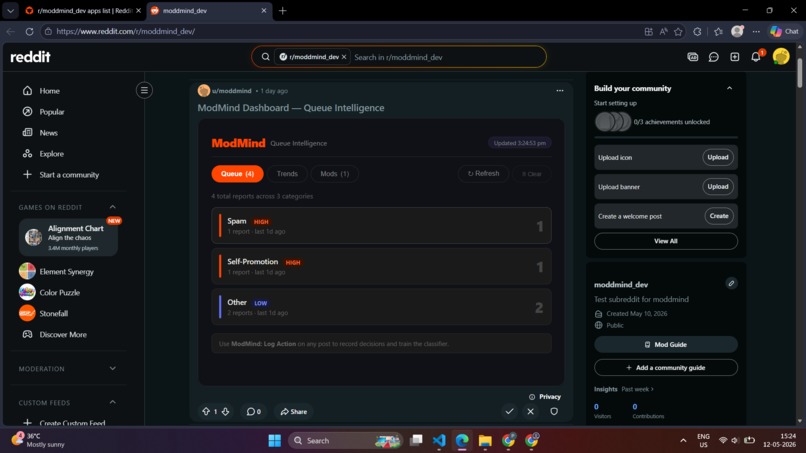Open comments on the post
806x453 pixels.
tap(253, 411)
